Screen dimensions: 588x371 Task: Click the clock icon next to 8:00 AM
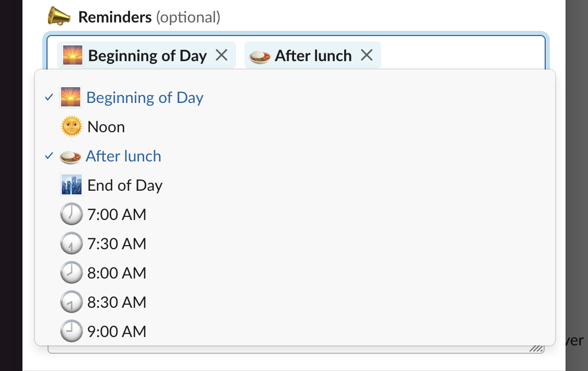71,273
